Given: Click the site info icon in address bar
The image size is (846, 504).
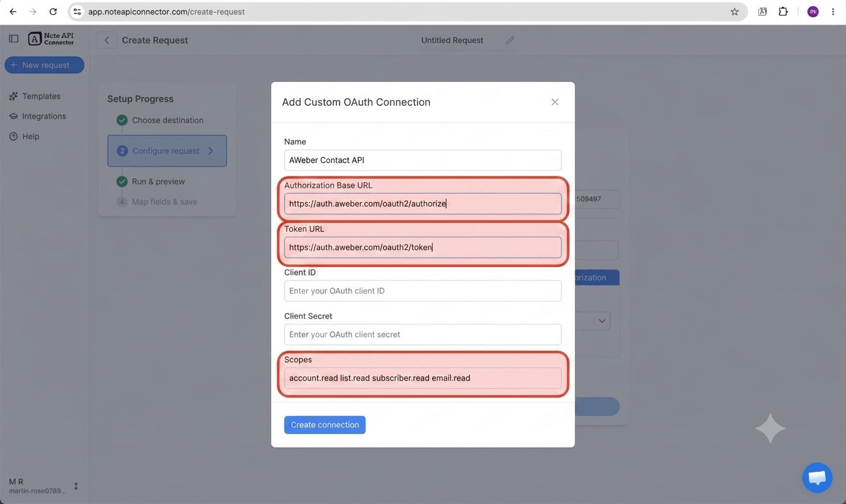Looking at the screenshot, I should [x=77, y=11].
